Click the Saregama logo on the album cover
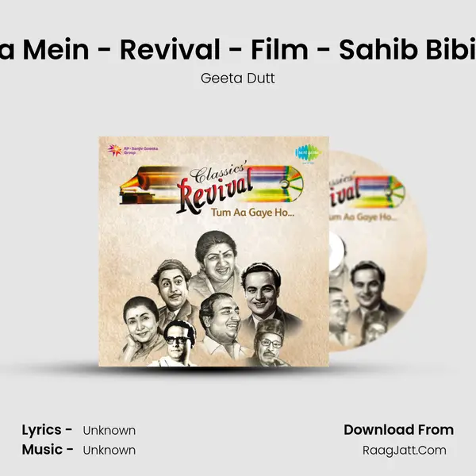Image resolution: width=476 pixels, height=476 pixels. click(x=308, y=154)
